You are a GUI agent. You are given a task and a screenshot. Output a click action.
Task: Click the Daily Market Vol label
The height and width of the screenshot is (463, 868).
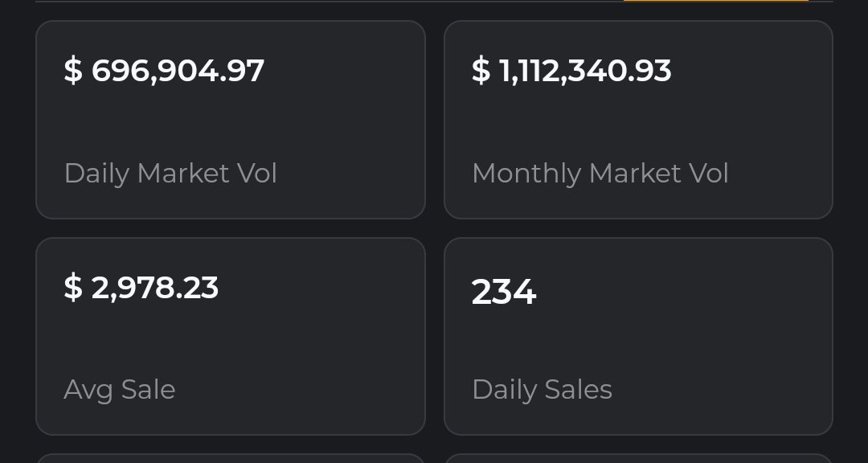(170, 174)
